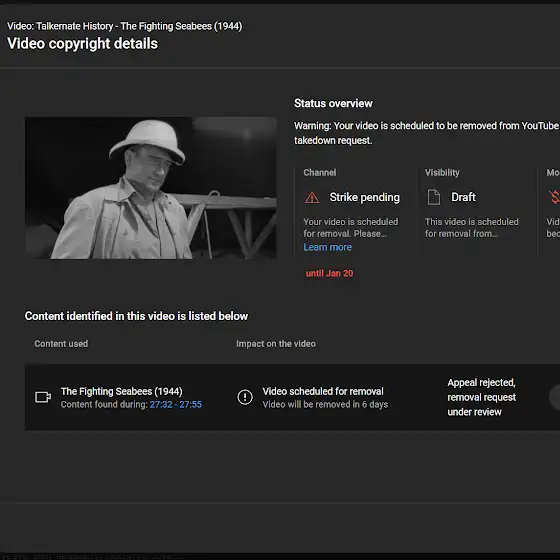The width and height of the screenshot is (560, 560).
Task: Click the video camera icon beside Fighting Seabees
Action: (x=43, y=397)
